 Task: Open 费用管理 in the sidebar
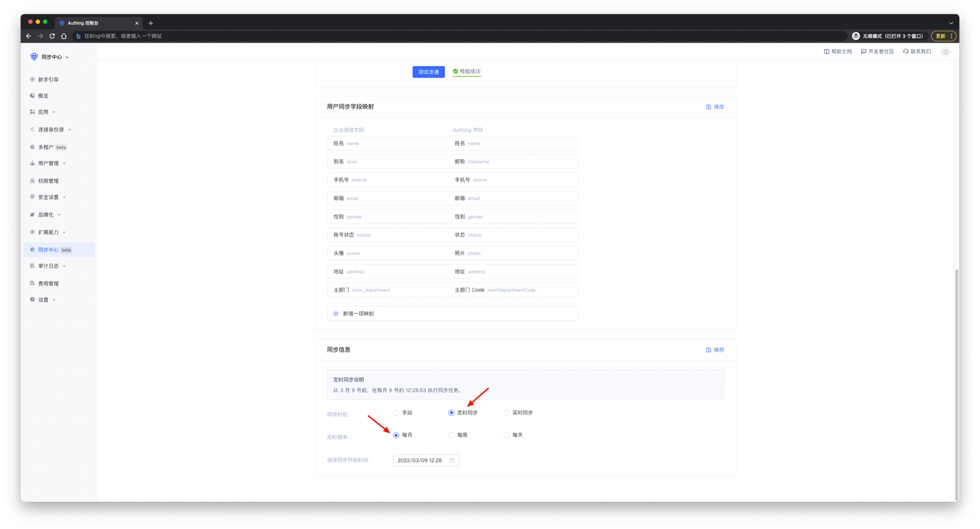48,283
